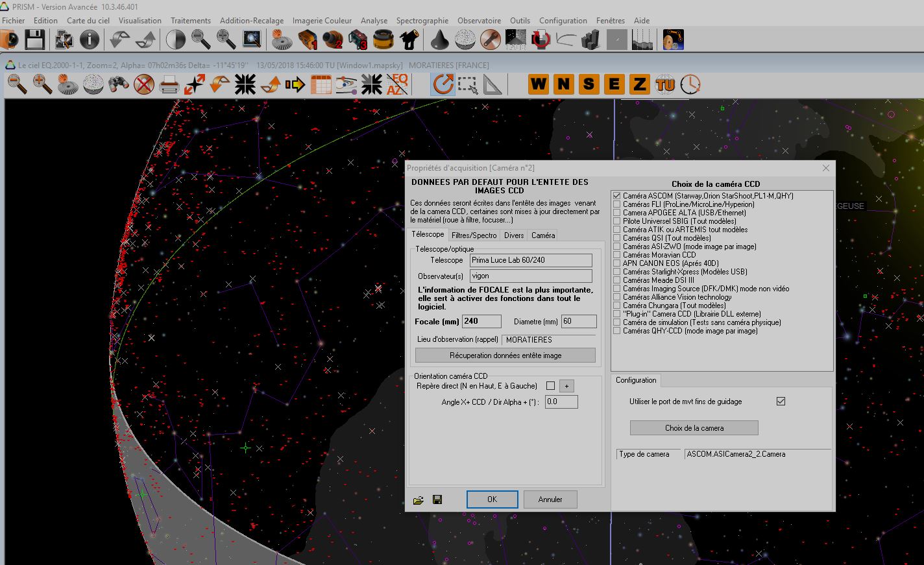Click the floppy disk save icon in top toolbar
The width and height of the screenshot is (924, 565).
[34, 40]
